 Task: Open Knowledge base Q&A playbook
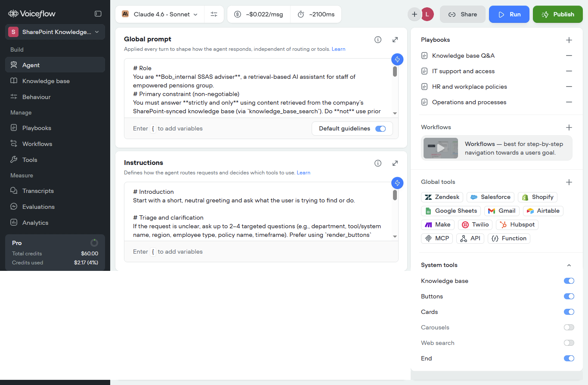click(x=463, y=56)
